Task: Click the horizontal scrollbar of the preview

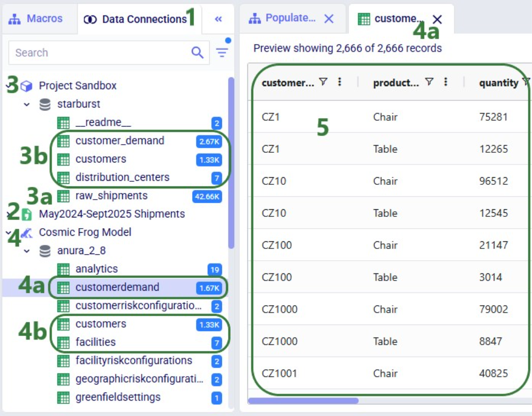Action: pyautogui.click(x=303, y=401)
